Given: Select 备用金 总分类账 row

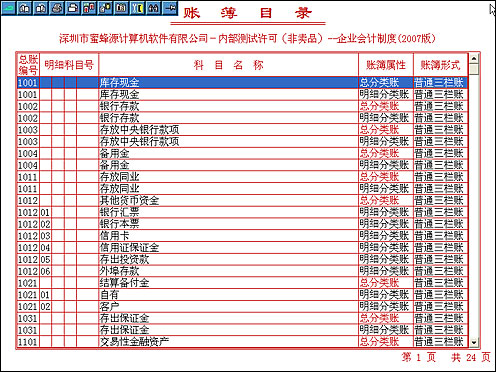Looking at the screenshot, I should click(242, 153).
